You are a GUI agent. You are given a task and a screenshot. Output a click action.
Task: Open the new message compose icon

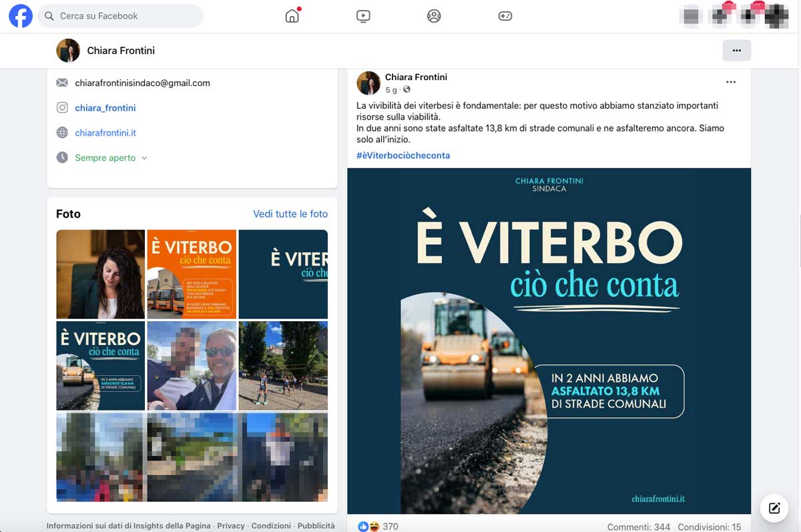[774, 508]
